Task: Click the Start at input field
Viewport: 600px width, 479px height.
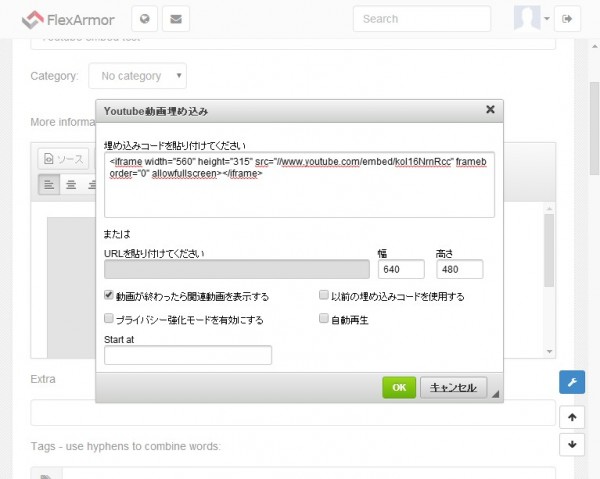Action: coord(187,355)
